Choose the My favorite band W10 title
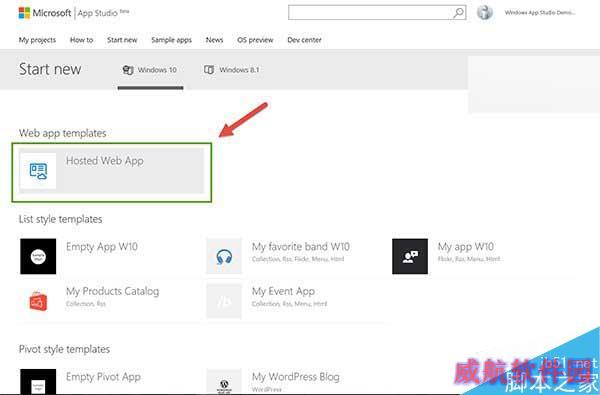Viewport: 600px width, 395px height. pyautogui.click(x=301, y=247)
